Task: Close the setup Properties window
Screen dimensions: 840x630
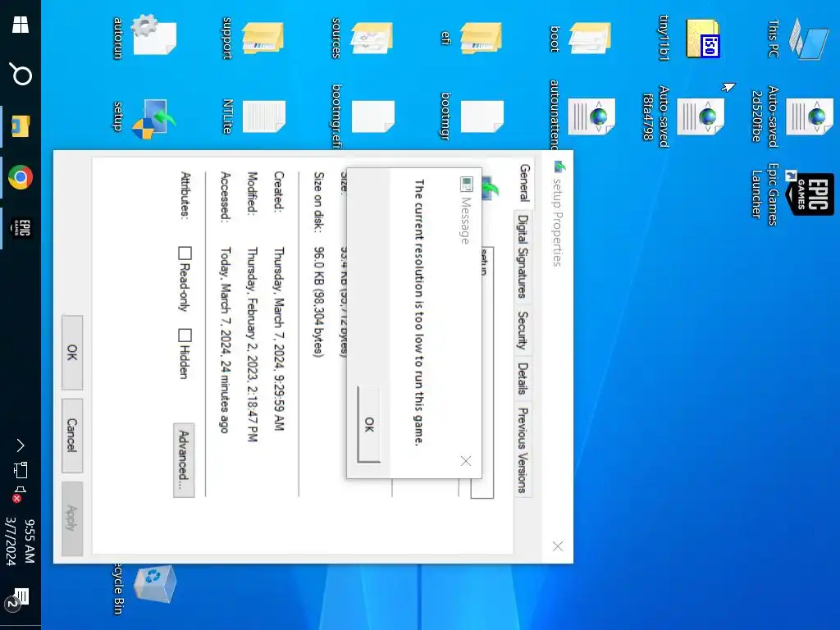Action: [x=558, y=546]
